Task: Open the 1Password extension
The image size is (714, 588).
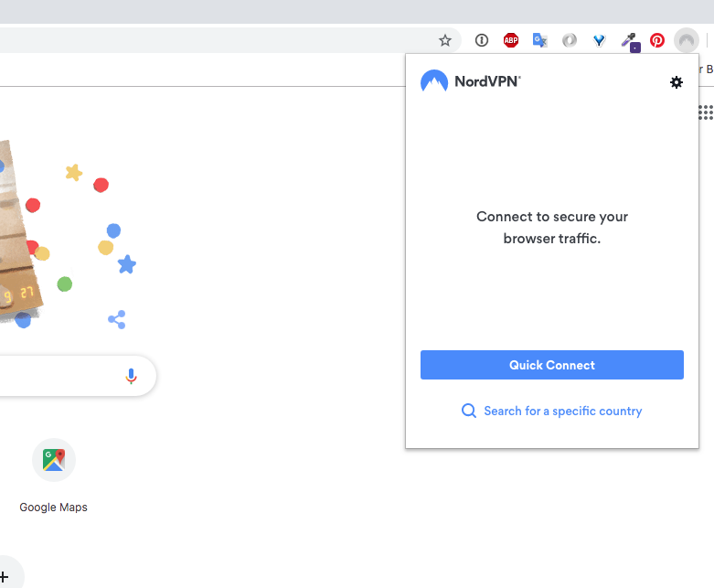Action: click(482, 40)
